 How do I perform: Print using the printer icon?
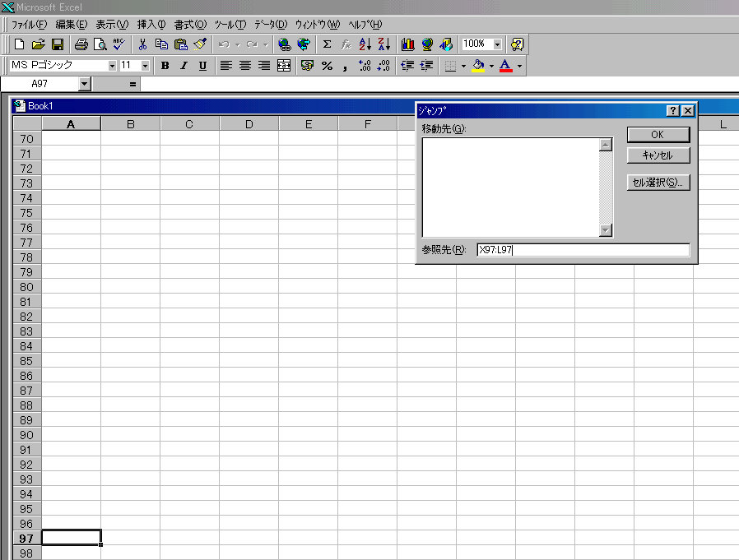tap(81, 44)
